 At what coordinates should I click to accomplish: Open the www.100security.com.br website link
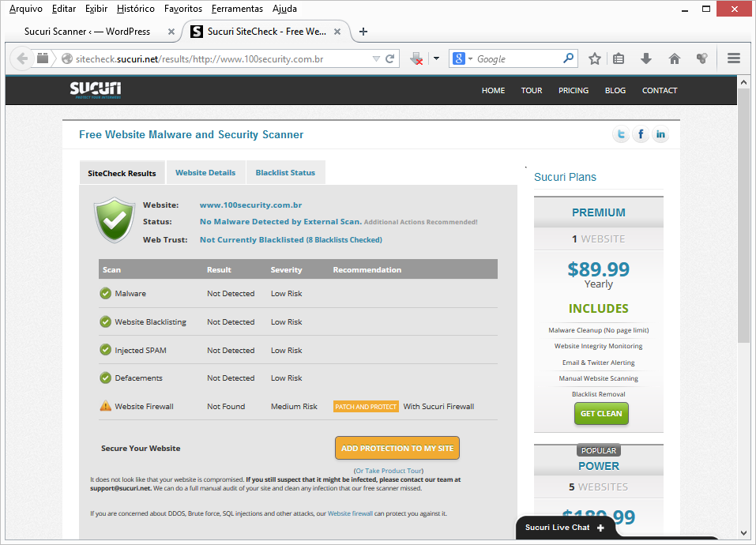pyautogui.click(x=250, y=205)
